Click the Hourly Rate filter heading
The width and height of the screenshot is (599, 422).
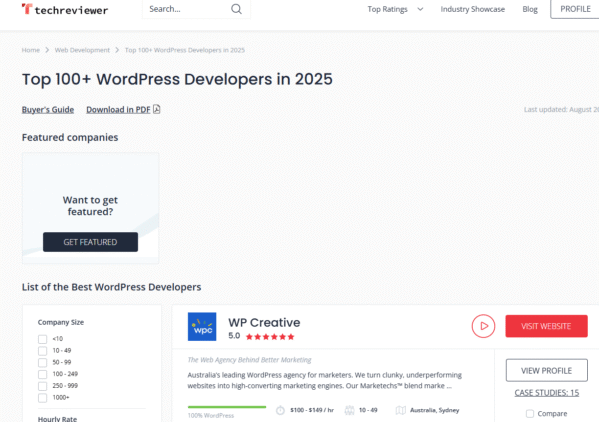57,419
